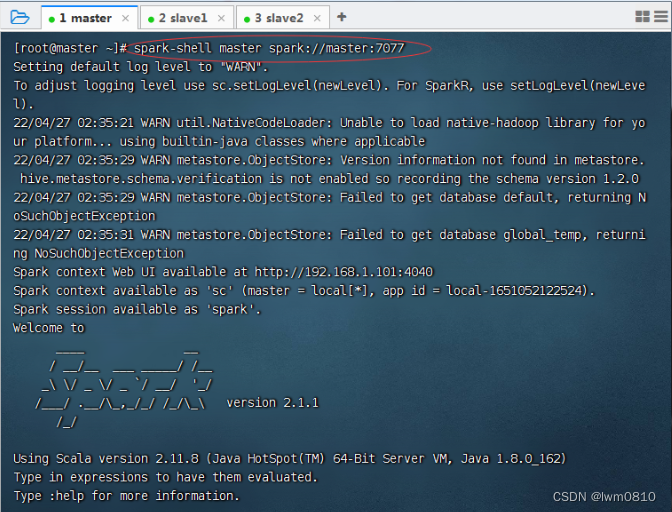Click 'Using Scala version 2.11.8' line
The image size is (672, 512).
pos(290,458)
